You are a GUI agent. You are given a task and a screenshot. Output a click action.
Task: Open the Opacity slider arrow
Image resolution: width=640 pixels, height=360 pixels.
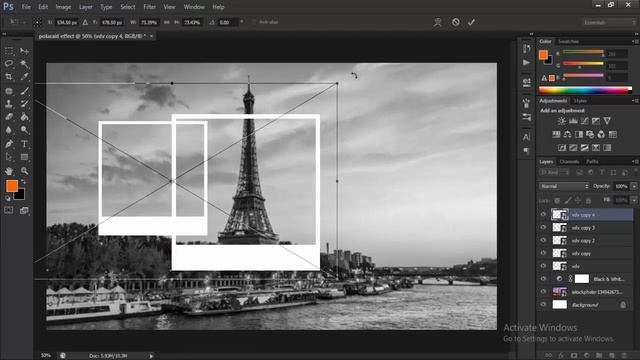(634, 186)
